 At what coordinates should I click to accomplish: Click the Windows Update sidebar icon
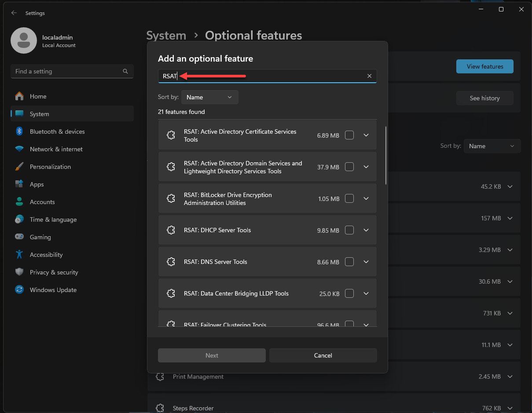point(19,290)
